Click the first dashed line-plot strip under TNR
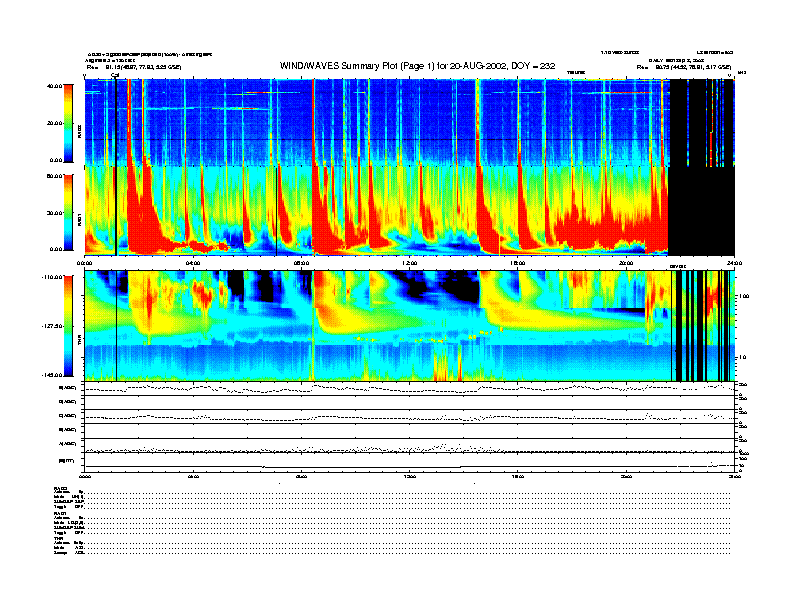Viewport: 792px width, 612px height. click(409, 388)
